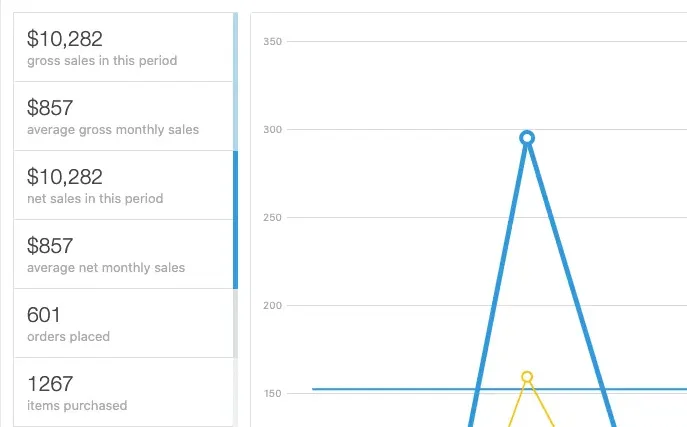Click the 250 y-axis label
The height and width of the screenshot is (427, 687).
click(x=272, y=217)
